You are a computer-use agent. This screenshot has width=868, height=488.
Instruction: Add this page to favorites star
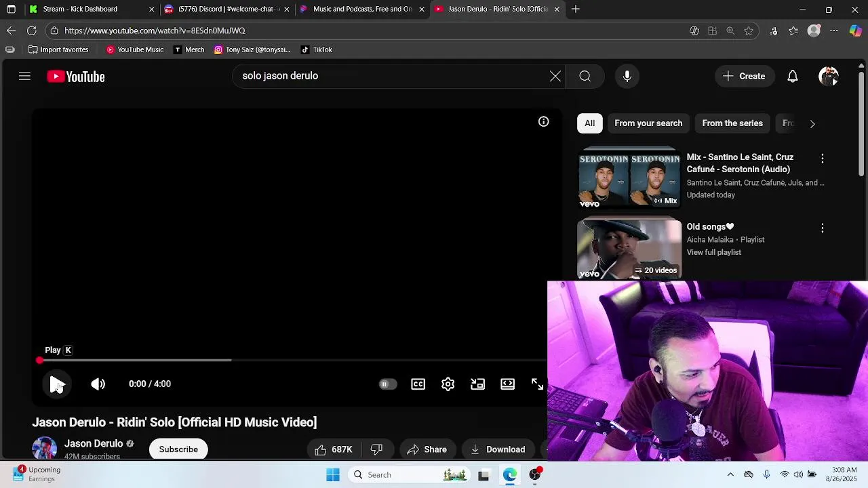(749, 30)
